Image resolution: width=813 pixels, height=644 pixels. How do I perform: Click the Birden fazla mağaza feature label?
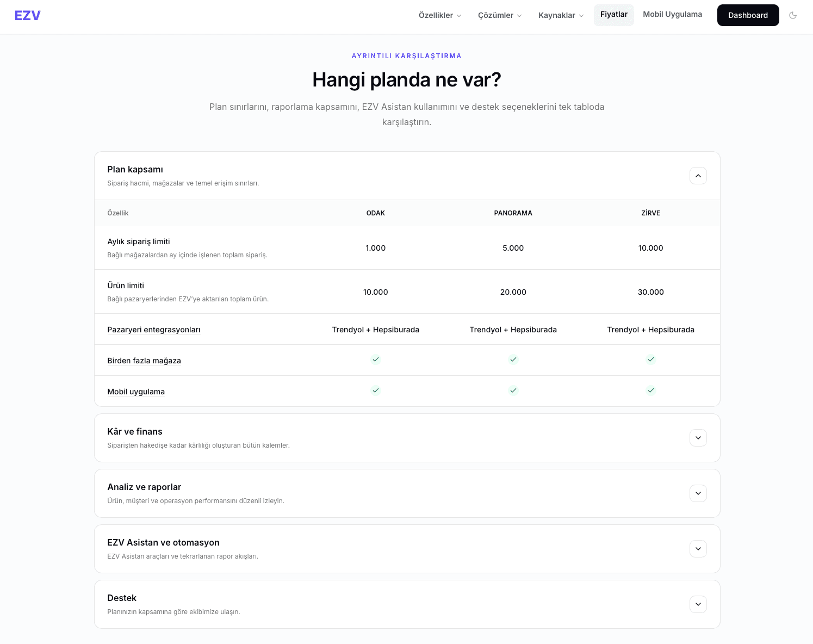(144, 361)
